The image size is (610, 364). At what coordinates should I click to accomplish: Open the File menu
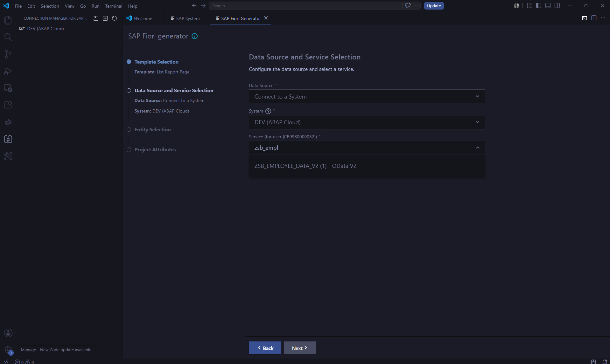pyautogui.click(x=18, y=6)
